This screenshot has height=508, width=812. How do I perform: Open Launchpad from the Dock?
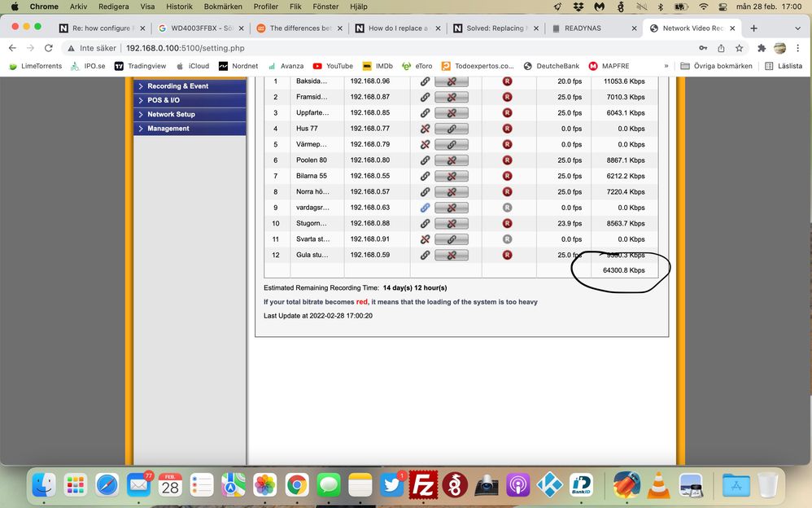click(x=76, y=485)
